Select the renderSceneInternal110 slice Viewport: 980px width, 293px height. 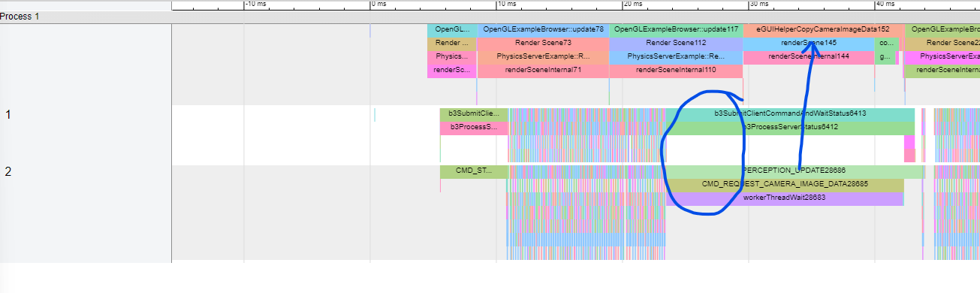tap(676, 70)
